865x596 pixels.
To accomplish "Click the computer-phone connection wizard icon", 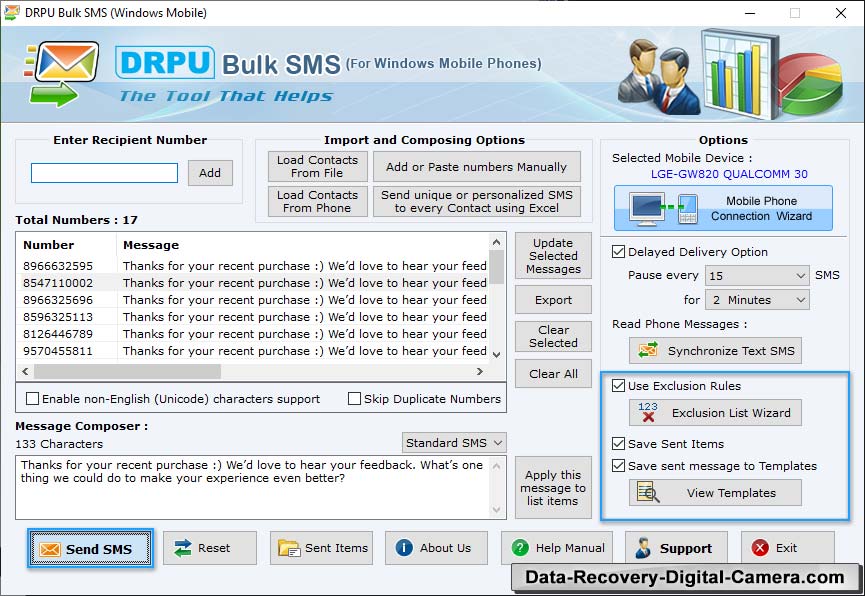I will (x=664, y=209).
